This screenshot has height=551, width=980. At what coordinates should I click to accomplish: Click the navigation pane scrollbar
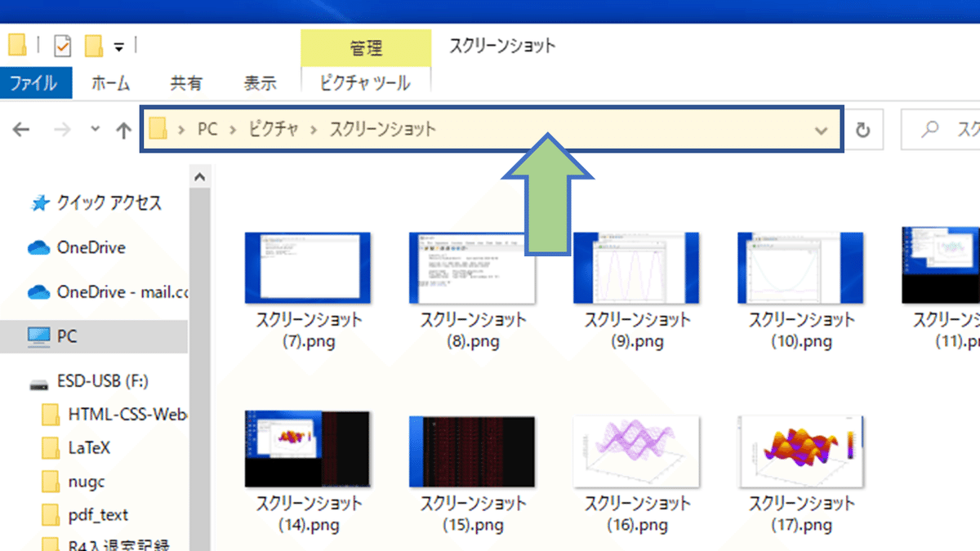(200, 327)
